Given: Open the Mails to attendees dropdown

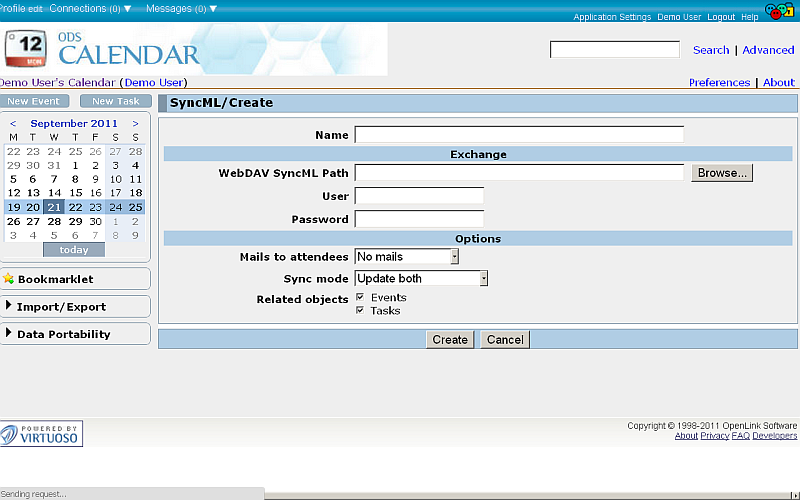Looking at the screenshot, I should pos(407,257).
